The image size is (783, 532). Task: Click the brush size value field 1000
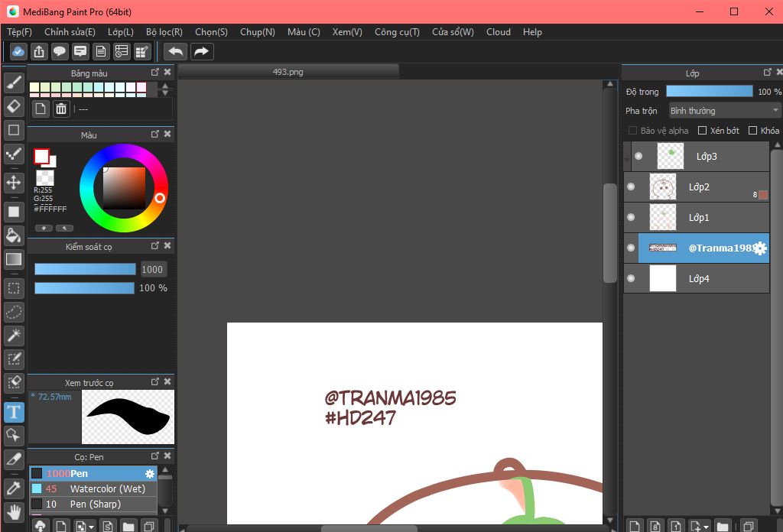click(x=152, y=270)
